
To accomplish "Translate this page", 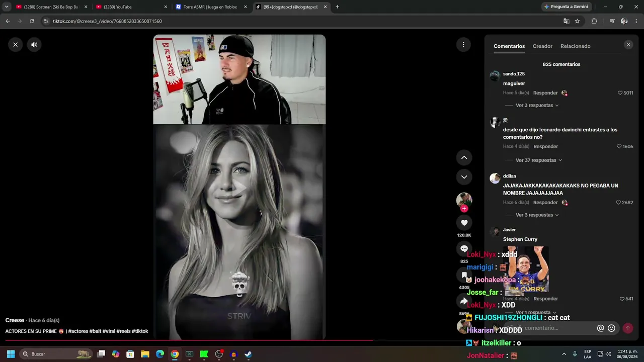I will click(x=566, y=21).
